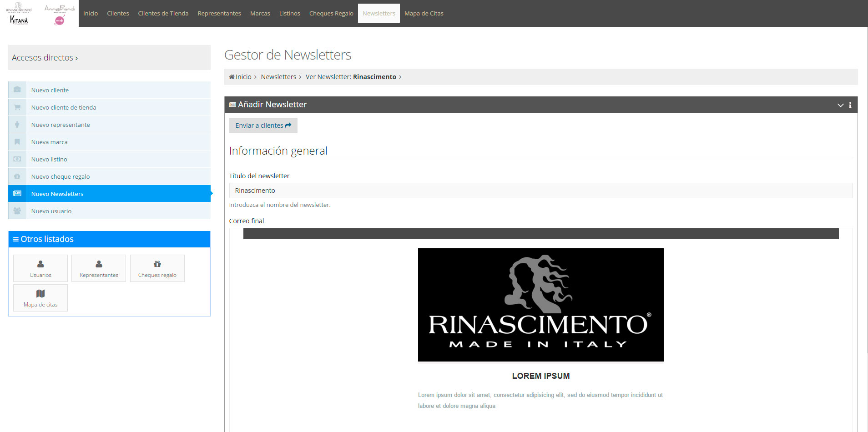Click the briefcase icon beside Nuevo cliente

point(17,90)
